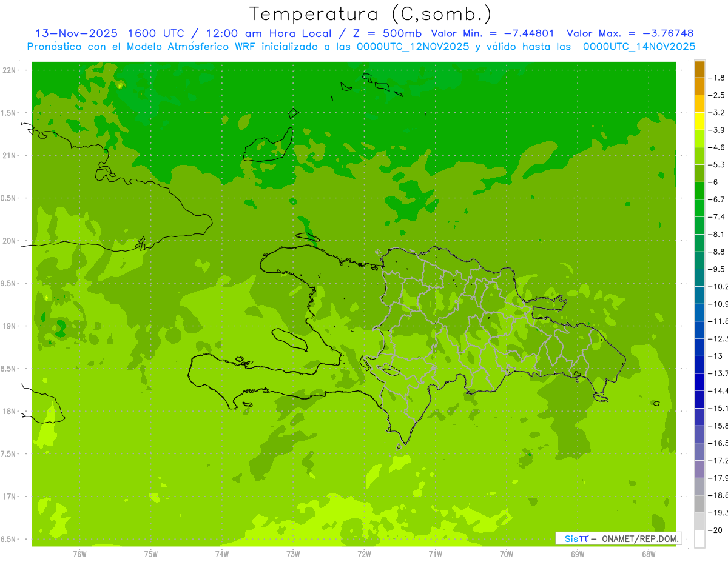Click the '21N' latitude axis label

click(9, 156)
